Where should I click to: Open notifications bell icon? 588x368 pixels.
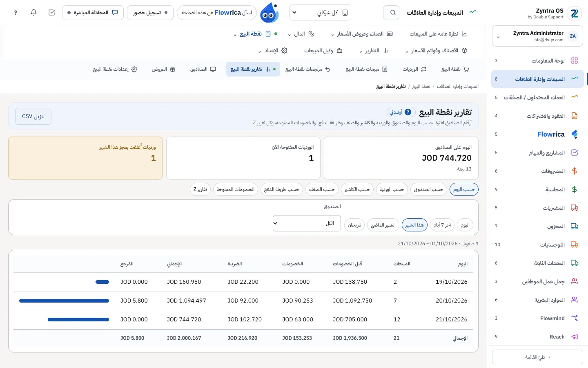(x=34, y=13)
